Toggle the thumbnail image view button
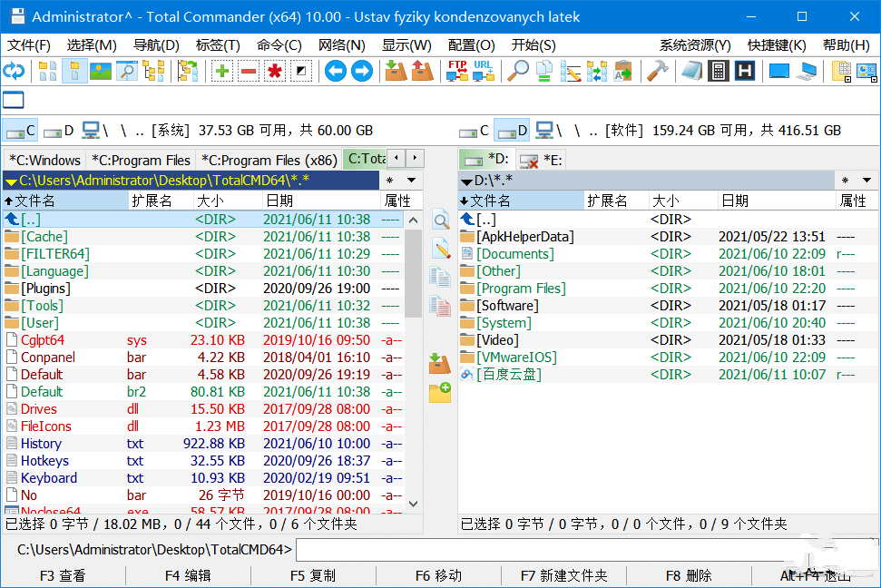881x588 pixels. pyautogui.click(x=101, y=71)
